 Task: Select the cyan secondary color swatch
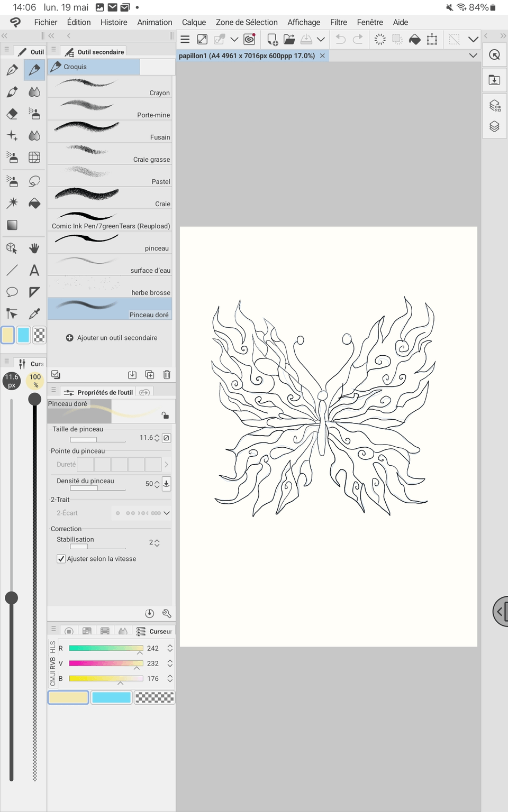pos(111,697)
